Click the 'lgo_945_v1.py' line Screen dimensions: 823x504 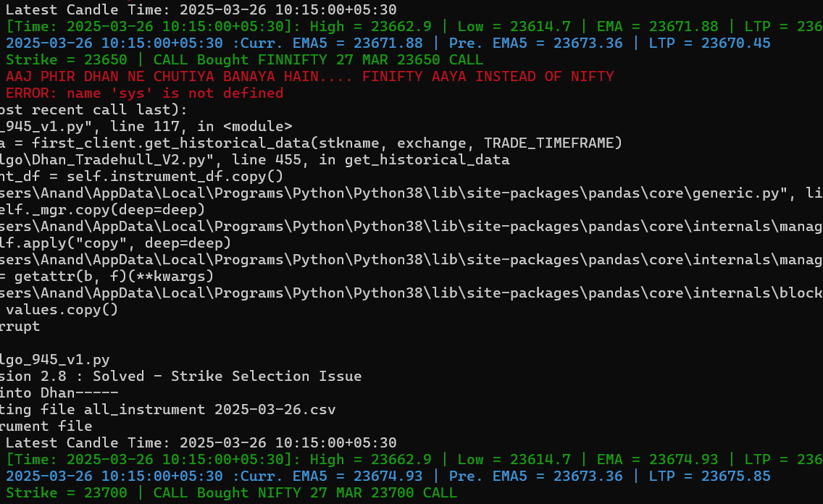[54, 360]
